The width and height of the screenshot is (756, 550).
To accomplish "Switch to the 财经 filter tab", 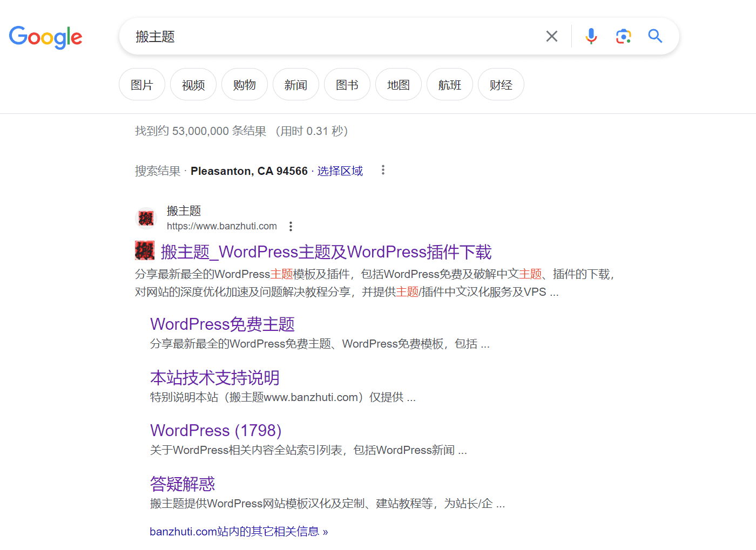I will coord(501,84).
